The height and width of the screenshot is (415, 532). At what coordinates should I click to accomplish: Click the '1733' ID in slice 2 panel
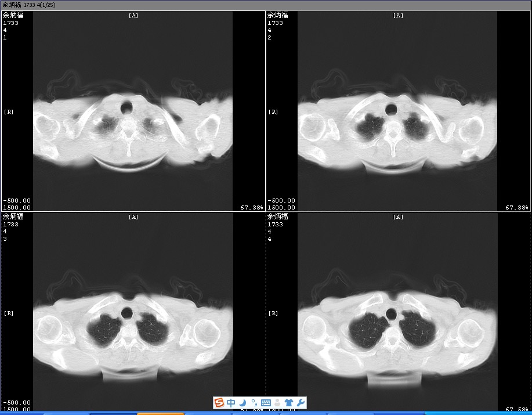point(275,23)
